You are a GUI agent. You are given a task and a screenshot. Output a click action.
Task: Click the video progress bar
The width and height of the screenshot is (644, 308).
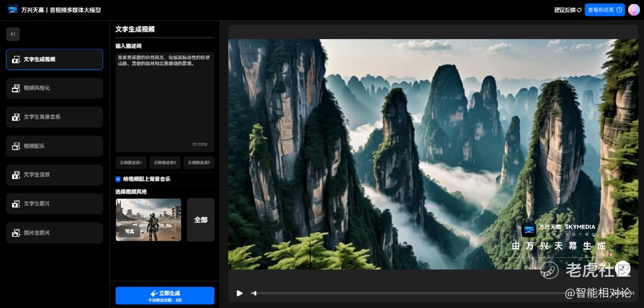(430, 293)
